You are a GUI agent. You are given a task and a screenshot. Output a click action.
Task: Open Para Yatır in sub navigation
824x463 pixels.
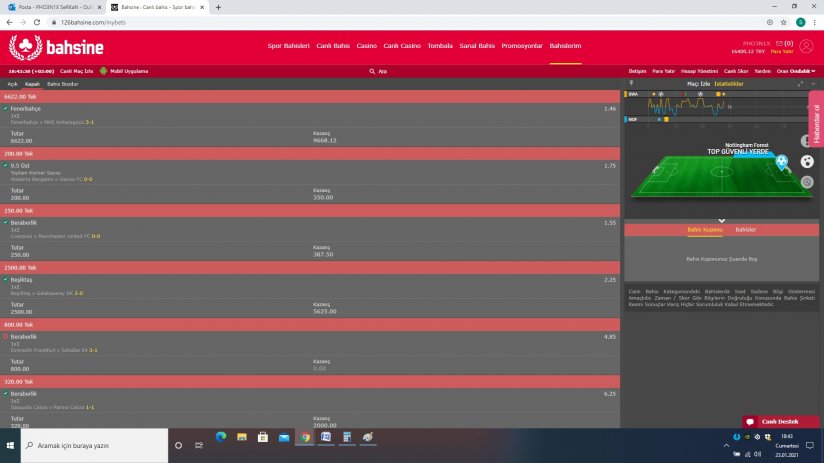pos(663,71)
